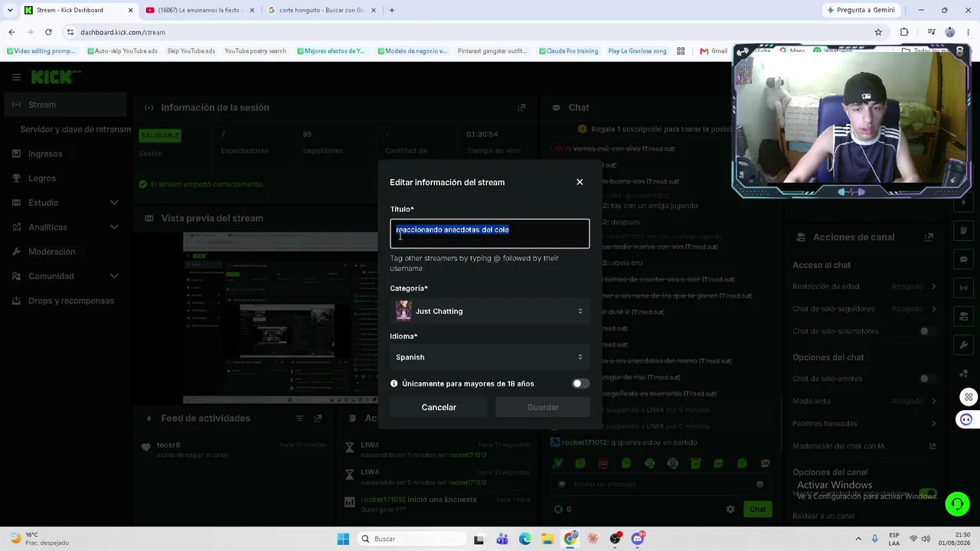The height and width of the screenshot is (551, 980).
Task: Click the green Chat send button
Action: [x=758, y=509]
